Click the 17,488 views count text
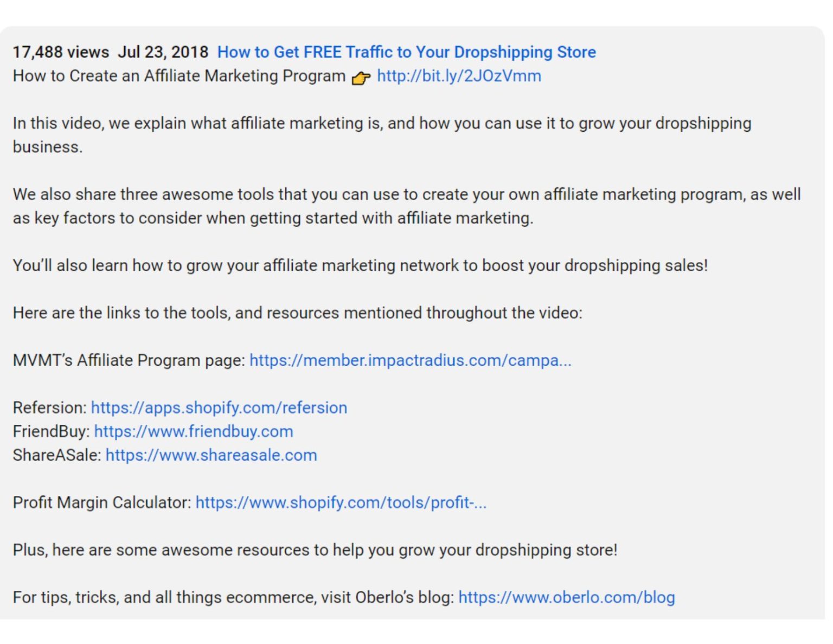 tap(61, 52)
